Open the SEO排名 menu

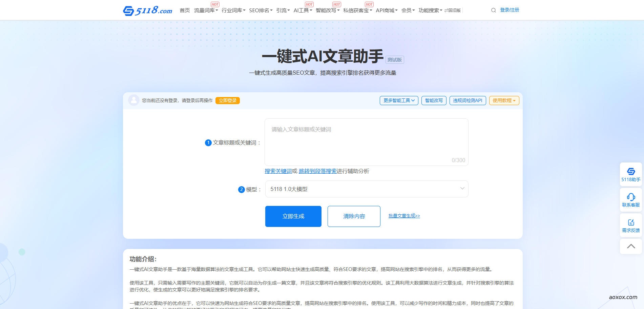click(x=261, y=11)
